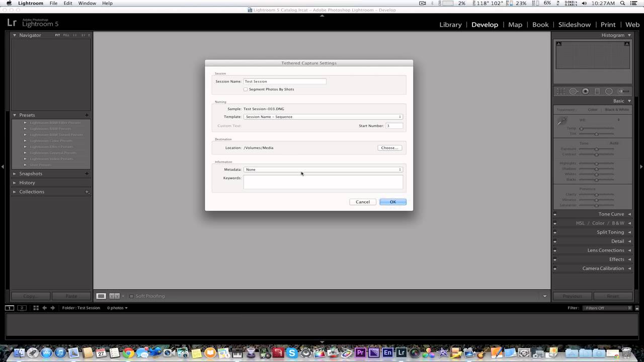
Task: Go forward using the filmstrip right arrow
Action: point(52,308)
